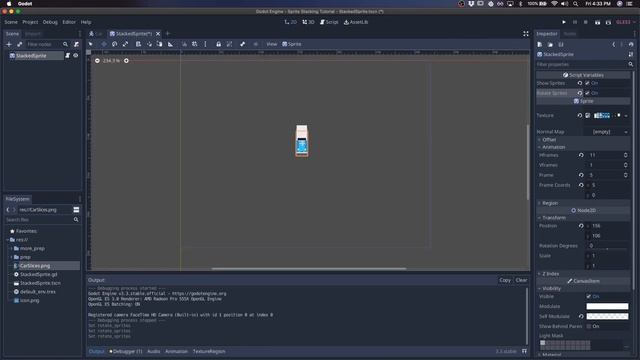Collapse the Visibility section

coord(583,289)
